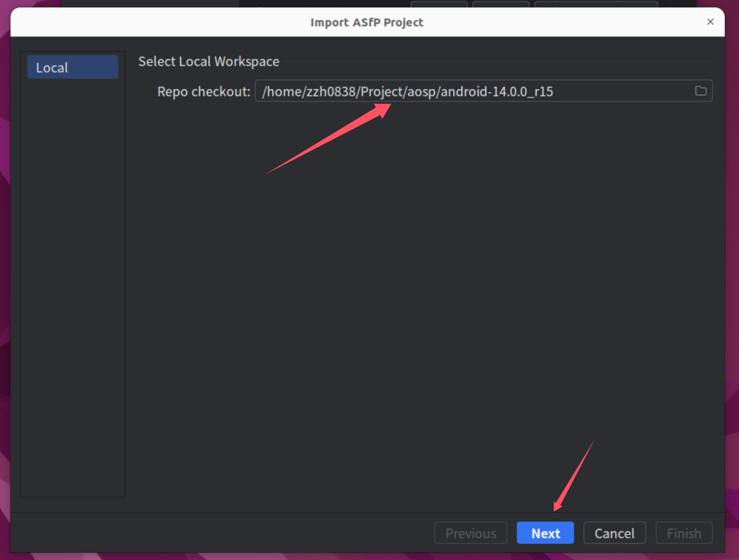Place cursor on android-14.0.0_r15 in the path
The height and width of the screenshot is (560, 739).
click(496, 91)
